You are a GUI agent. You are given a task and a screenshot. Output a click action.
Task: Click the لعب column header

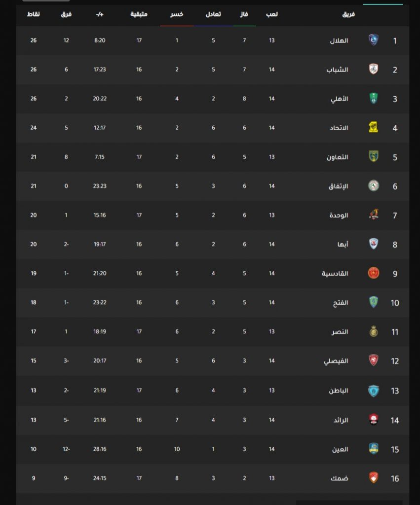[272, 14]
